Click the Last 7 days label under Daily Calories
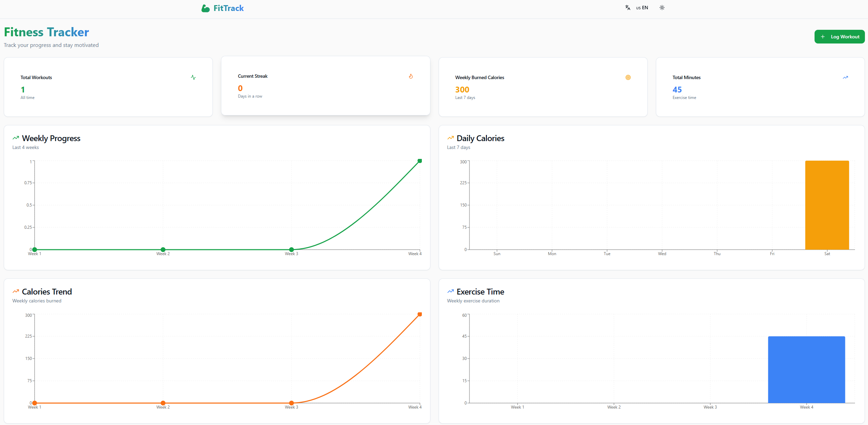Image resolution: width=868 pixels, height=425 pixels. 459,147
